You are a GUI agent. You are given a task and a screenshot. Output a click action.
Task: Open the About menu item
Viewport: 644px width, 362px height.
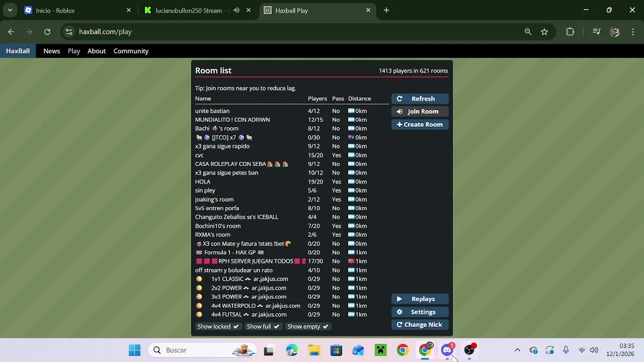pos(97,51)
